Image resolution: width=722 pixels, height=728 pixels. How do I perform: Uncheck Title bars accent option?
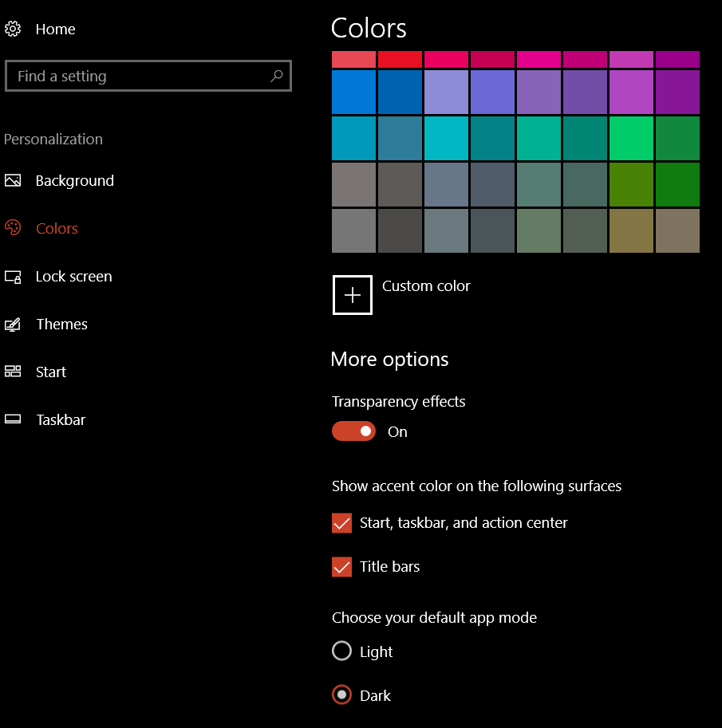341,567
